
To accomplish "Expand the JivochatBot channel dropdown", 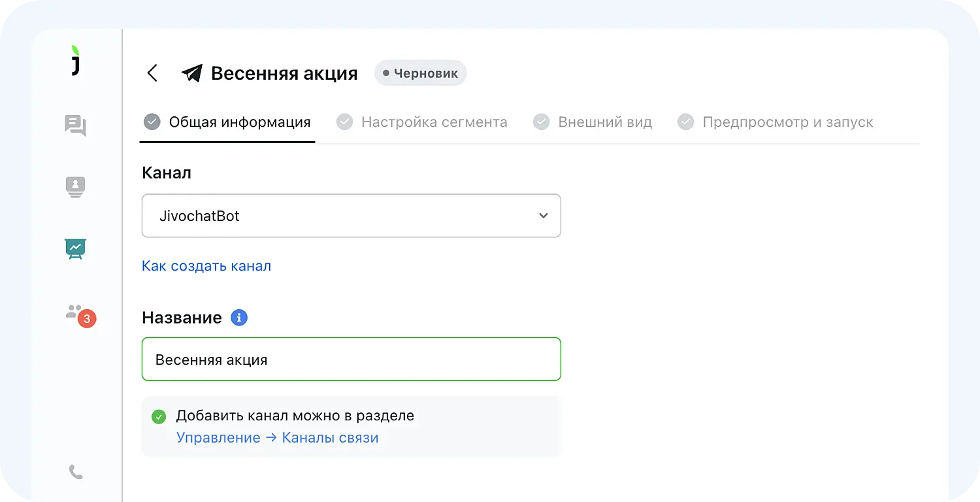I will (351, 216).
